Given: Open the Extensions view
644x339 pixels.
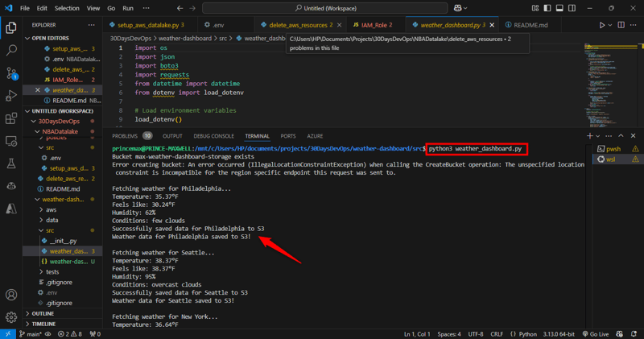Looking at the screenshot, I should pos(11,118).
